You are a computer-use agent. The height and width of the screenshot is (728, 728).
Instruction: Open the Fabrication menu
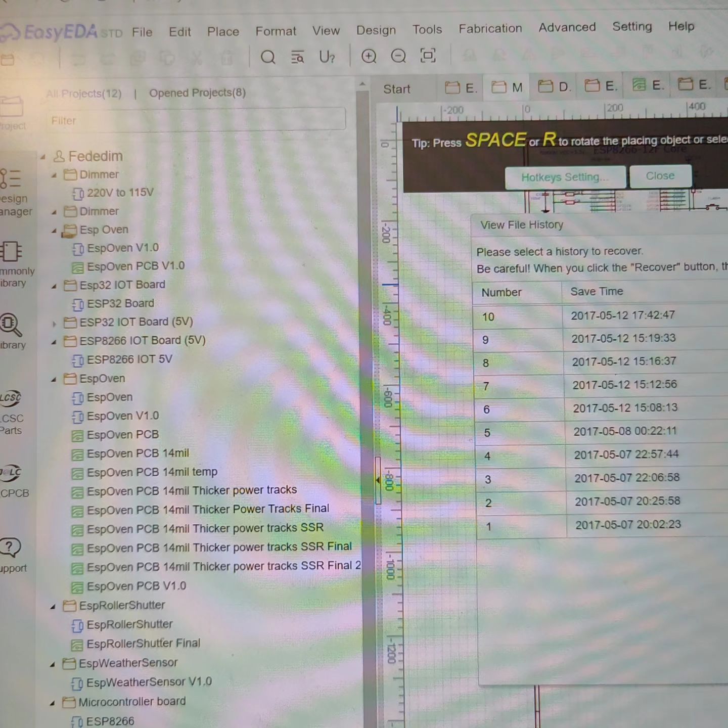click(x=490, y=28)
